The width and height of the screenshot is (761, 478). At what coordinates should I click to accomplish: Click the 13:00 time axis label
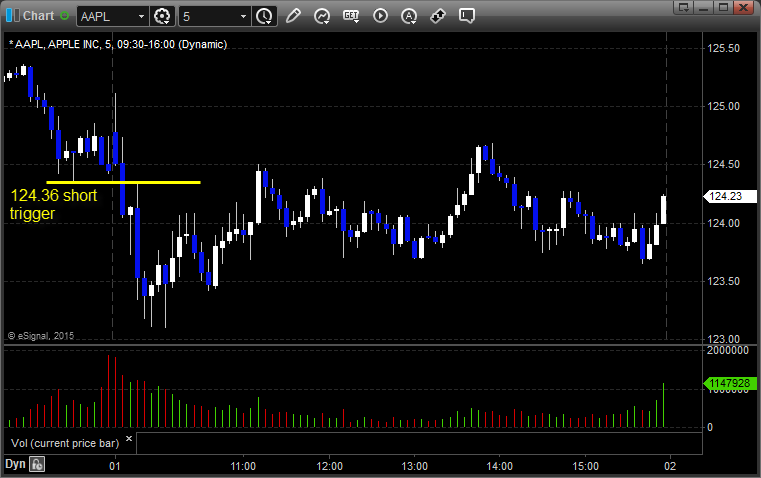click(414, 466)
